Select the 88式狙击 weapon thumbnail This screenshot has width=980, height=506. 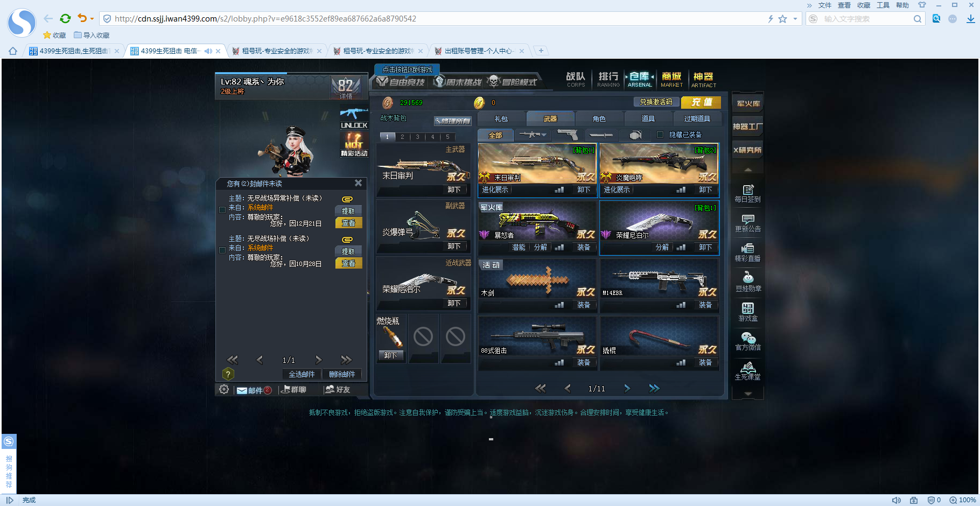[x=537, y=336]
